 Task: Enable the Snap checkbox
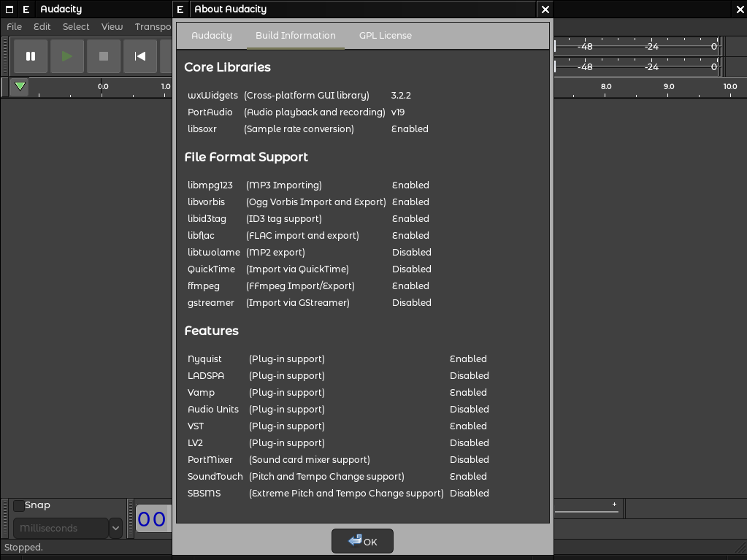coord(18,505)
